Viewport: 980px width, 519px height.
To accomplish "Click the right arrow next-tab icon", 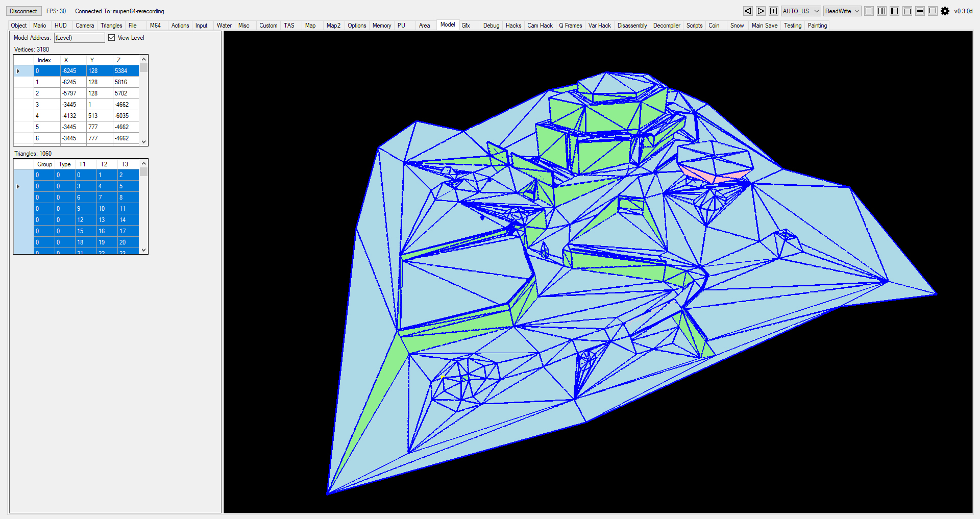I will [761, 11].
